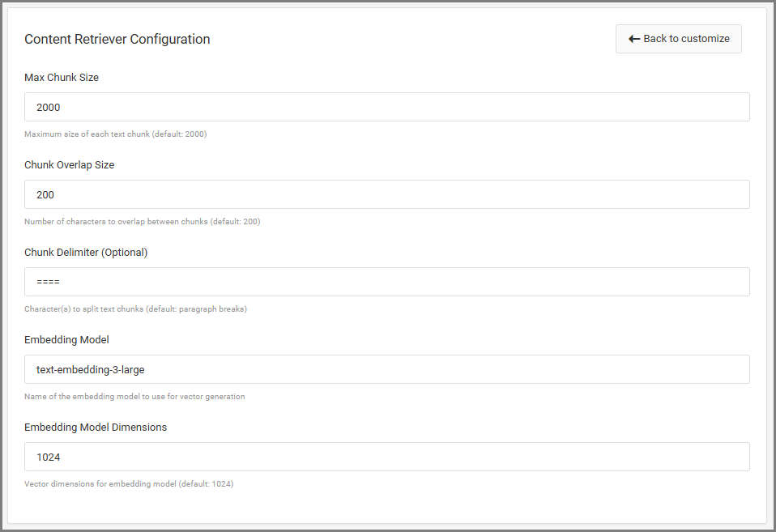
Task: Click the 'Character(s) to split text chunks' hint
Action: (135, 309)
